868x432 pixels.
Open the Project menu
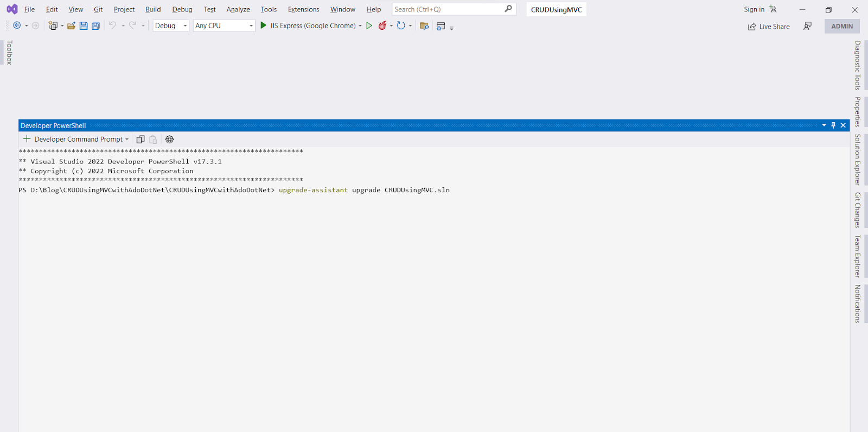click(124, 9)
